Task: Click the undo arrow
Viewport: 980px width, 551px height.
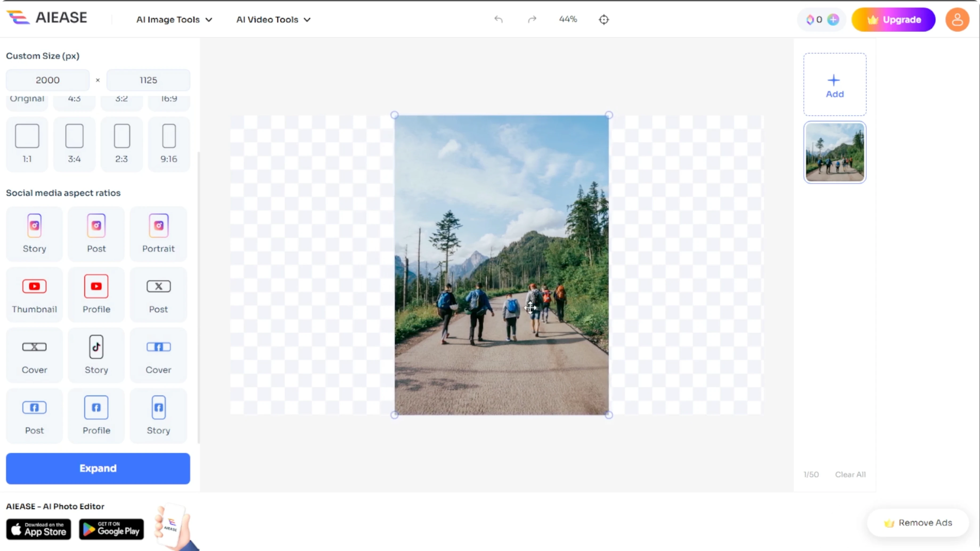Action: (x=498, y=19)
